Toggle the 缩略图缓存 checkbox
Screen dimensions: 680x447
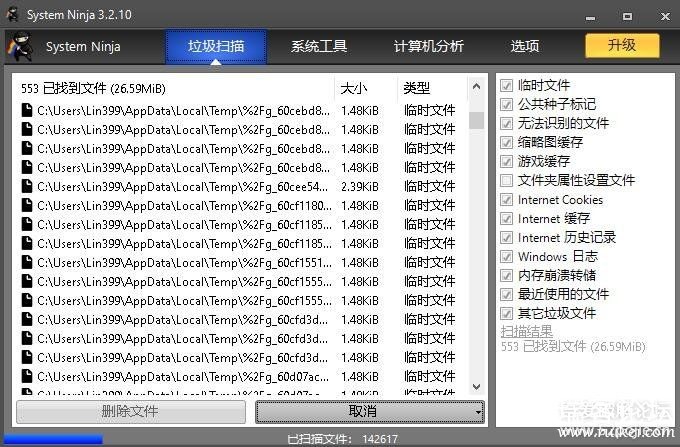pyautogui.click(x=506, y=143)
